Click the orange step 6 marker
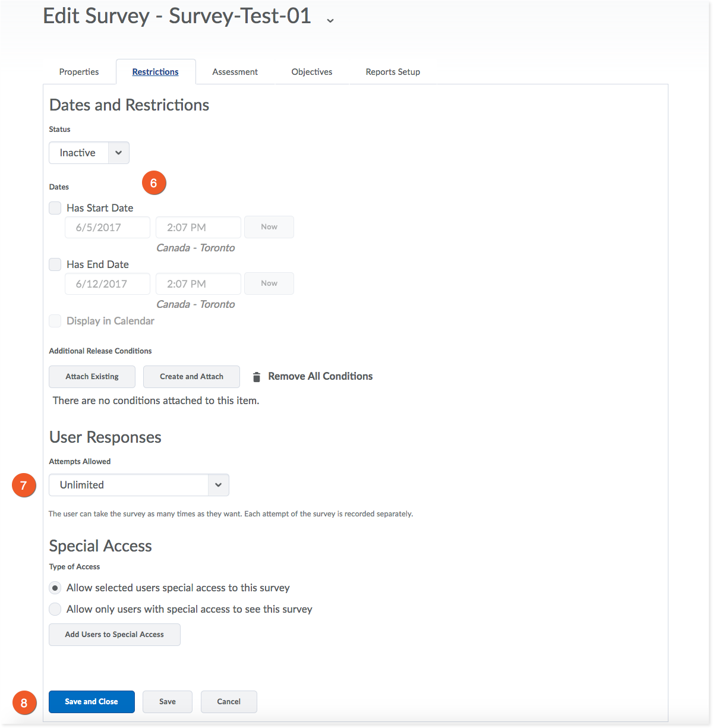This screenshot has height=728, width=713. coord(154,183)
